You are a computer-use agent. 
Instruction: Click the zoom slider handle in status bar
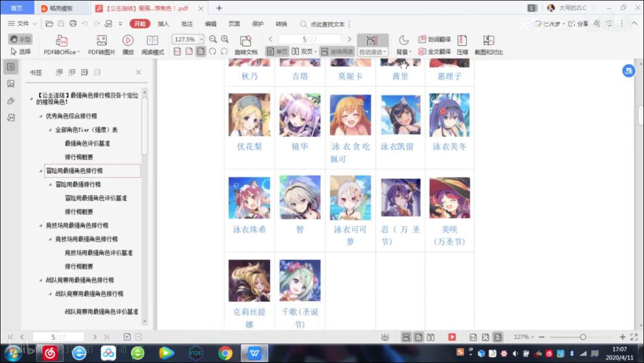coord(583,337)
